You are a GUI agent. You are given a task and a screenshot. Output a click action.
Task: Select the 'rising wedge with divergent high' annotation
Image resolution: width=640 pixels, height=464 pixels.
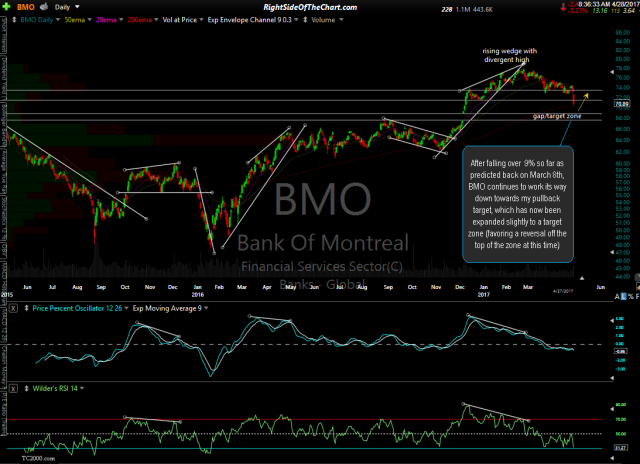[509, 55]
